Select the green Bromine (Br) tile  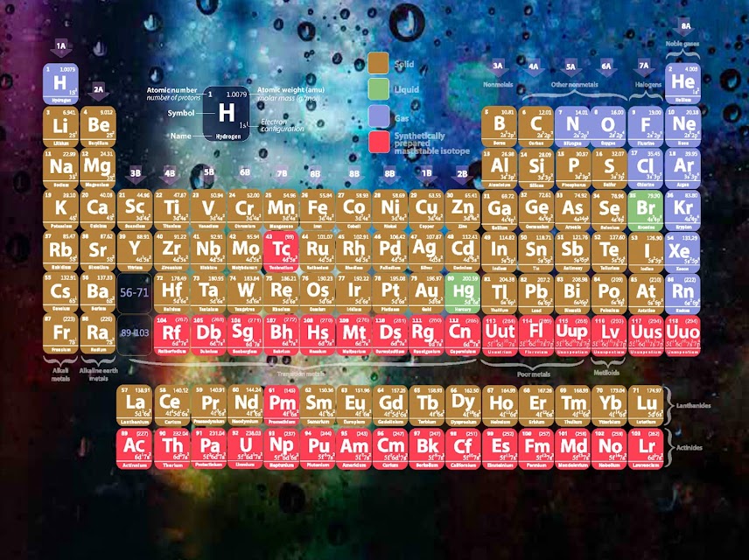point(646,210)
